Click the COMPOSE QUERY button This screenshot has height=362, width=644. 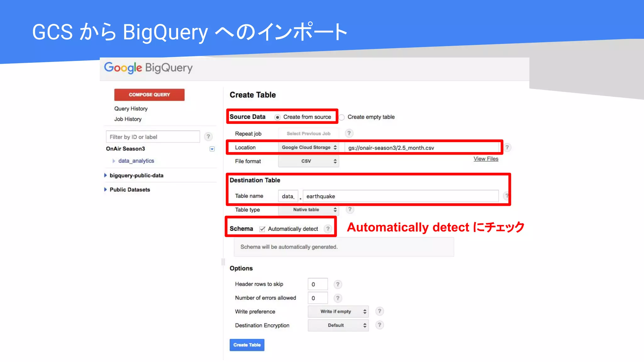coord(149,95)
